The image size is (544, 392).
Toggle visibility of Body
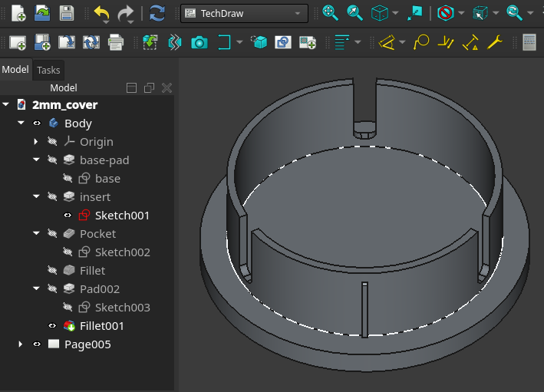(x=37, y=124)
